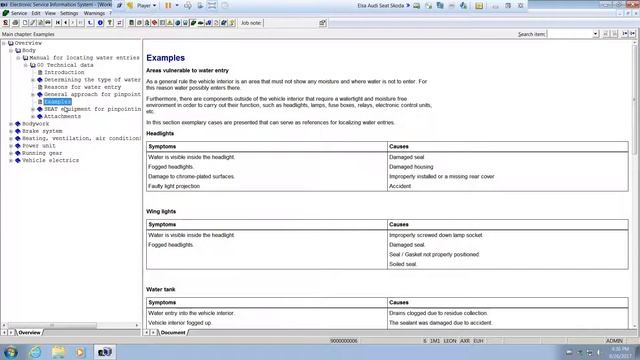Open the Settings menu

pyautogui.click(x=69, y=13)
